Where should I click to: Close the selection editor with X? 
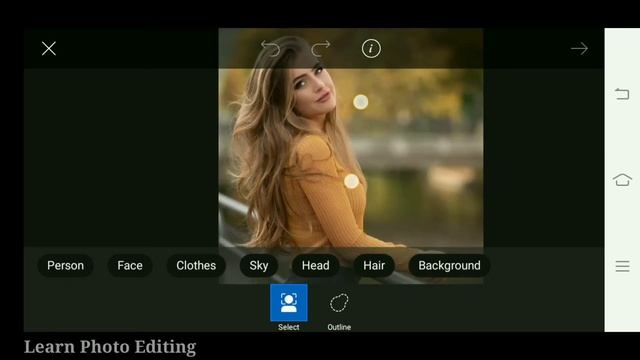[49, 49]
